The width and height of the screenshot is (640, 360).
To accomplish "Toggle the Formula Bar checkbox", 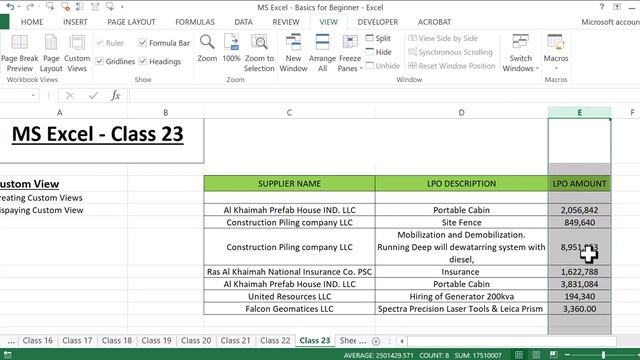I will [x=142, y=42].
